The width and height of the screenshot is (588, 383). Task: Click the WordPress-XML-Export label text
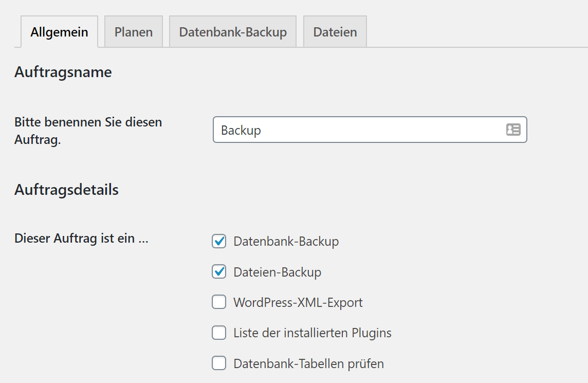click(x=298, y=302)
